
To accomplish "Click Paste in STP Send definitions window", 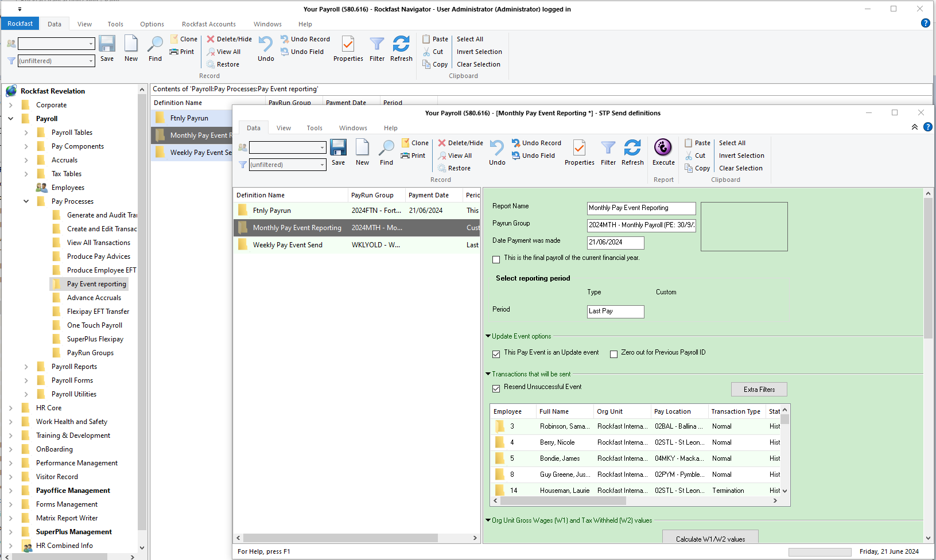I will click(x=697, y=143).
